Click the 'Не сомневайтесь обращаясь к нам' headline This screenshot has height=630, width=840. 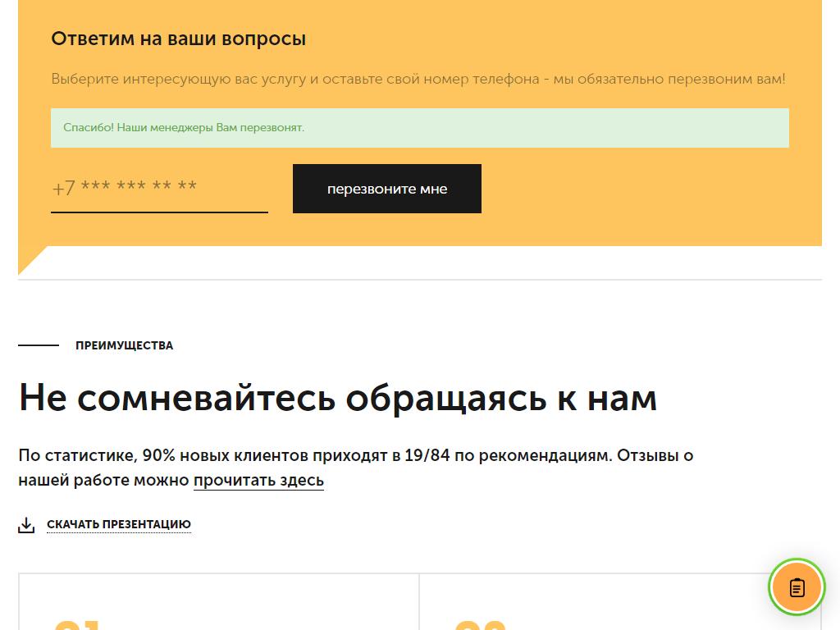point(337,398)
